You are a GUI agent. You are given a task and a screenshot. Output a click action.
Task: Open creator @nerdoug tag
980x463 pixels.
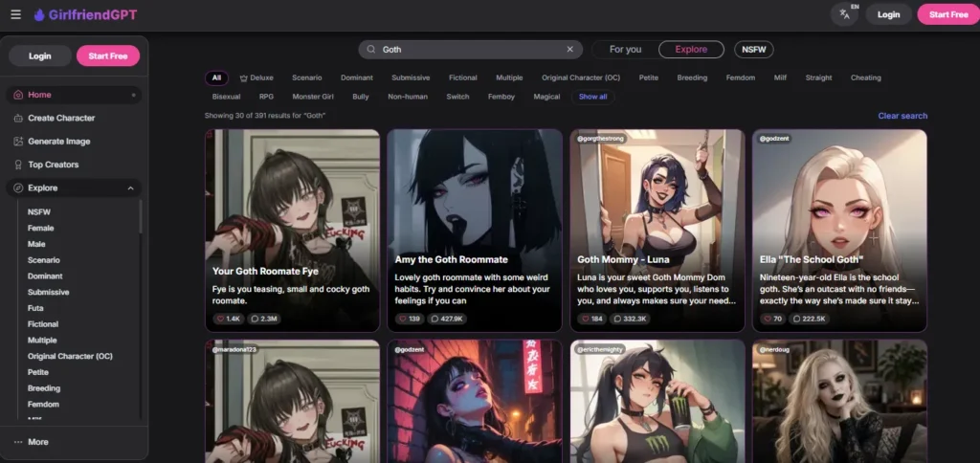[773, 349]
